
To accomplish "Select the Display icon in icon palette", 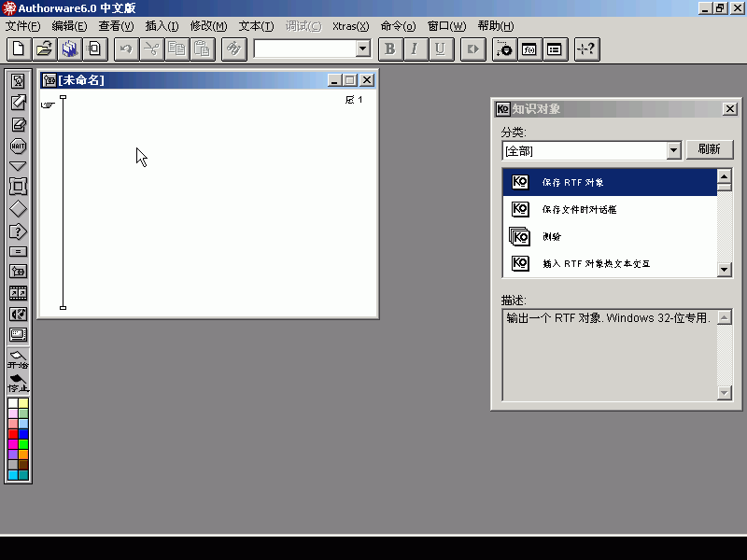I will (18, 81).
